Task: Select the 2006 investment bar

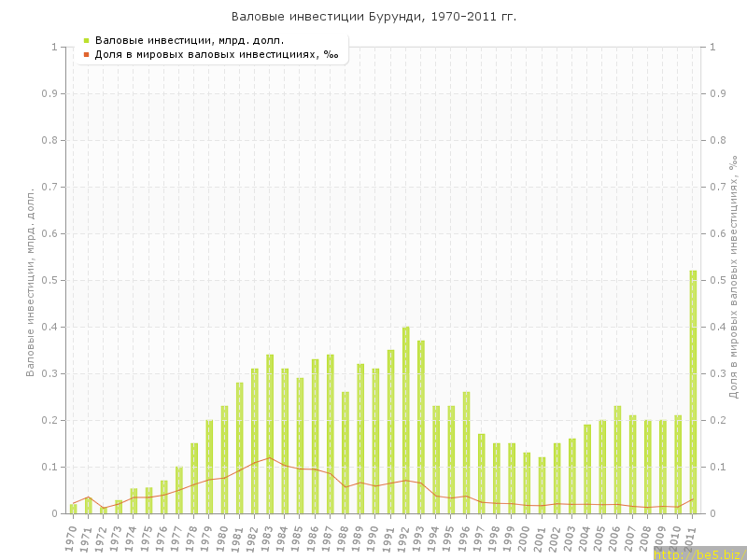Action: 617,459
